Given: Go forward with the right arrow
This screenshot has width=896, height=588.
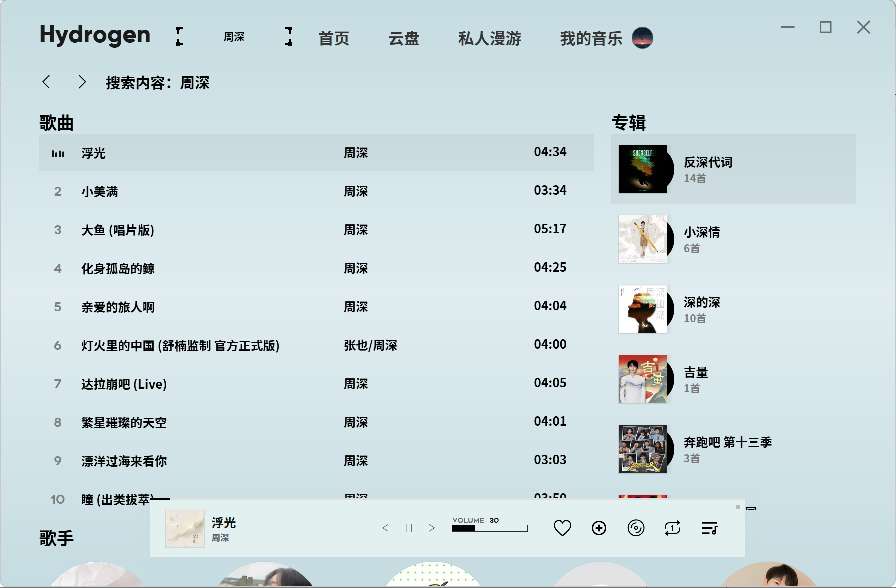Looking at the screenshot, I should [82, 82].
